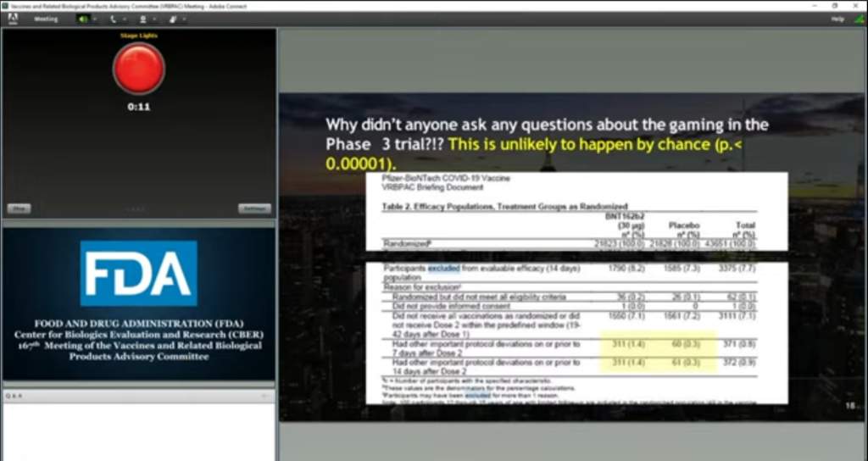The image size is (868, 461).
Task: Click the telephone audio icon
Action: [111, 19]
